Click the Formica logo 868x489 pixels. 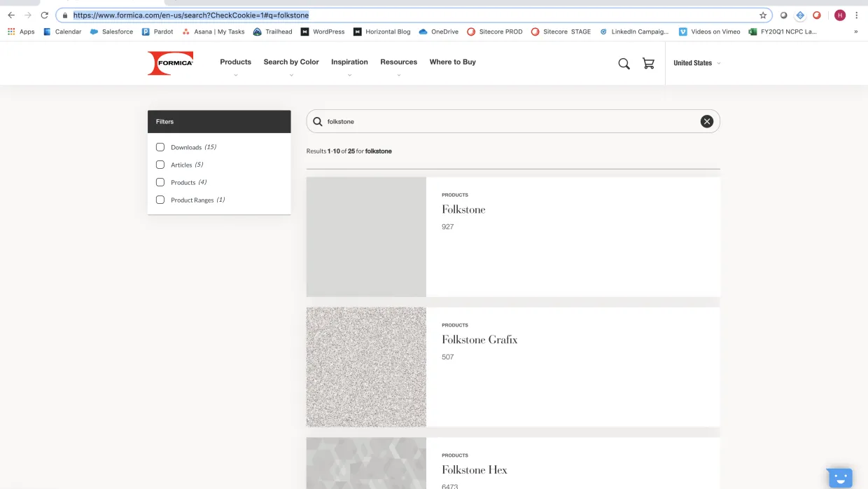point(170,63)
